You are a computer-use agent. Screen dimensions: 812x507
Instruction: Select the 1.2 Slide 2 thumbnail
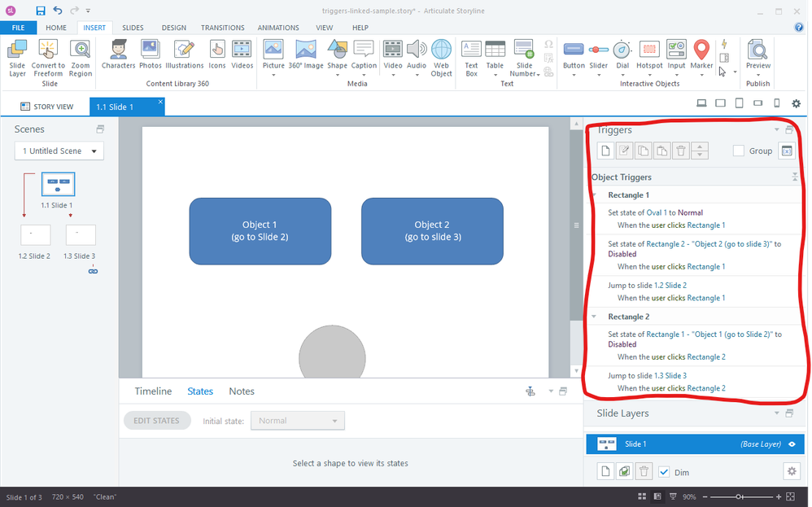tap(35, 235)
